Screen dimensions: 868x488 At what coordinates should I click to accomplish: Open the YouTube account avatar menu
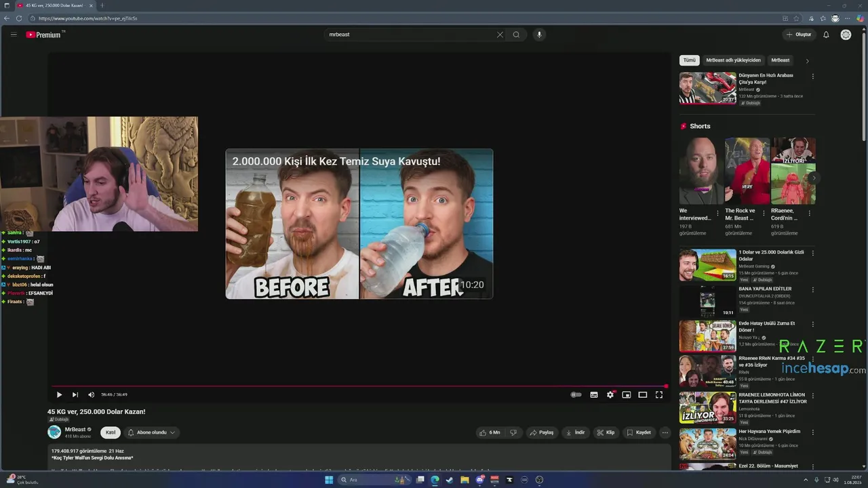[846, 35]
